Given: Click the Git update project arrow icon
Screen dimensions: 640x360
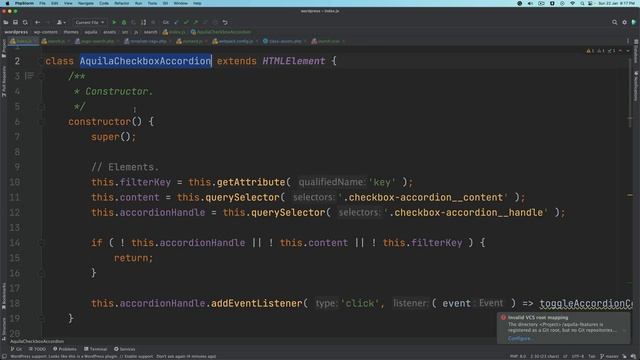Looking at the screenshot, I should (x=176, y=22).
